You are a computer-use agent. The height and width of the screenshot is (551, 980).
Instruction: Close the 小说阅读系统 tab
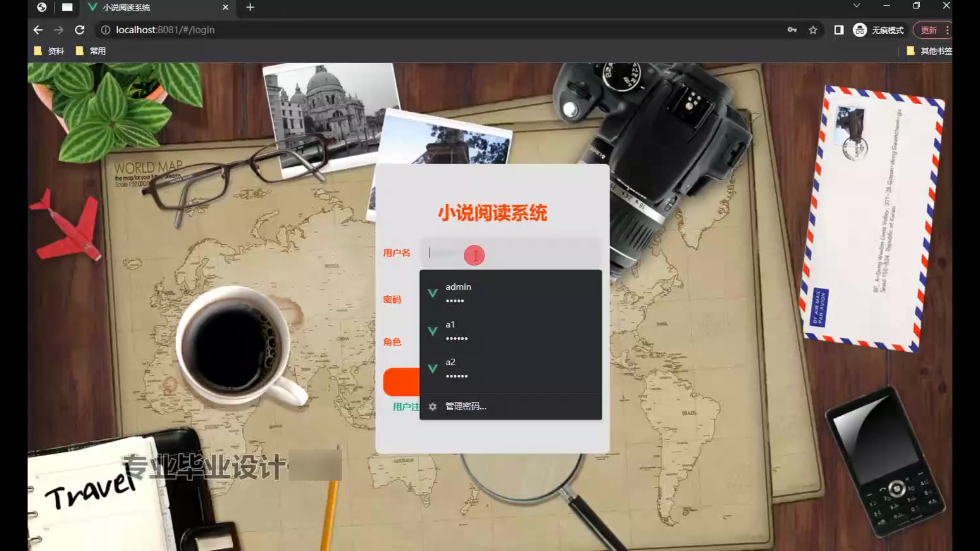[225, 7]
